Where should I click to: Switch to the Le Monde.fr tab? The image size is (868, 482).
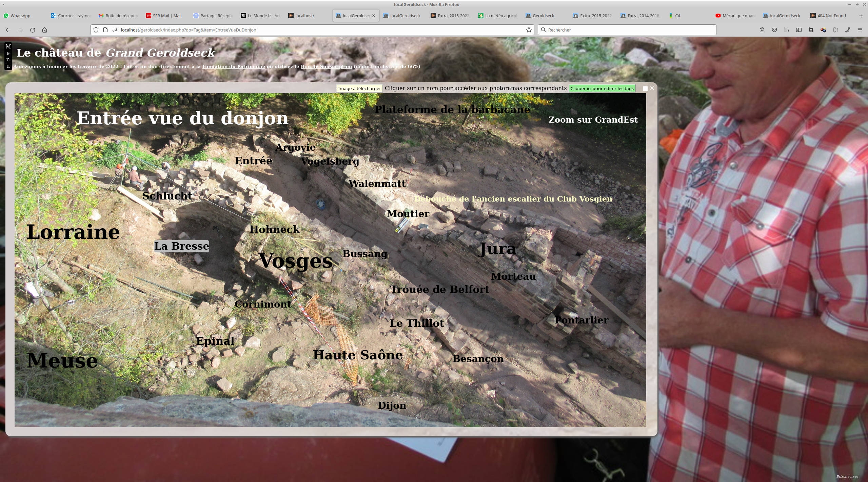[x=260, y=16]
